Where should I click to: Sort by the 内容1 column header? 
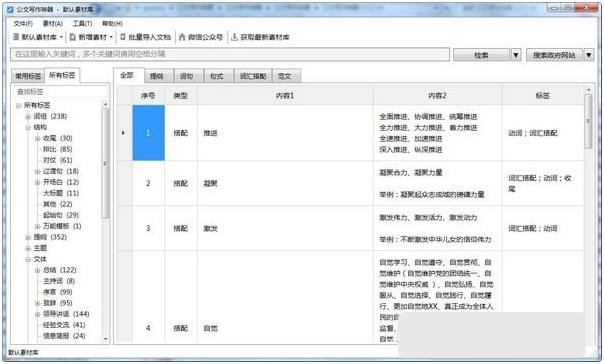click(x=285, y=96)
